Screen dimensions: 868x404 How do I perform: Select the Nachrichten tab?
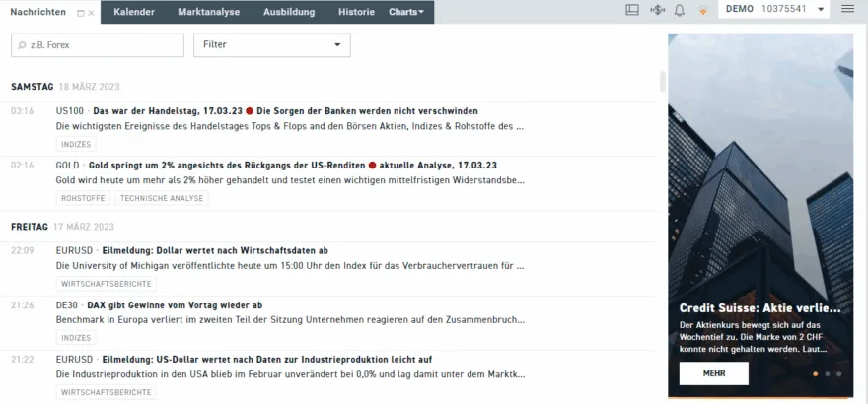(x=37, y=12)
